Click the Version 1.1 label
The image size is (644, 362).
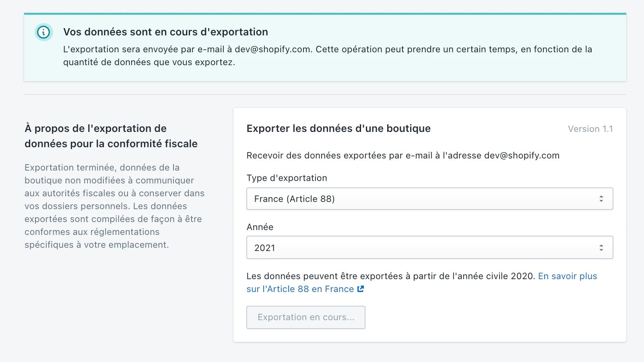pyautogui.click(x=590, y=129)
